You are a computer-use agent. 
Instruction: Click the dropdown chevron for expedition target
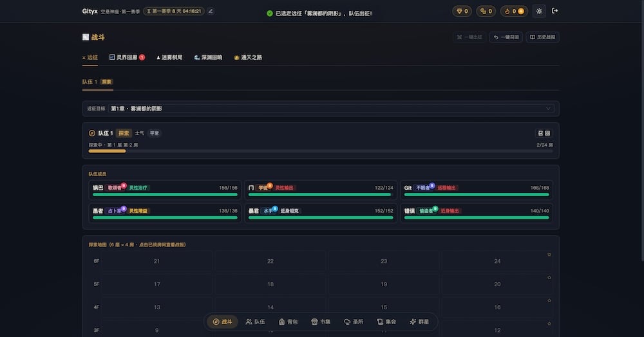548,109
